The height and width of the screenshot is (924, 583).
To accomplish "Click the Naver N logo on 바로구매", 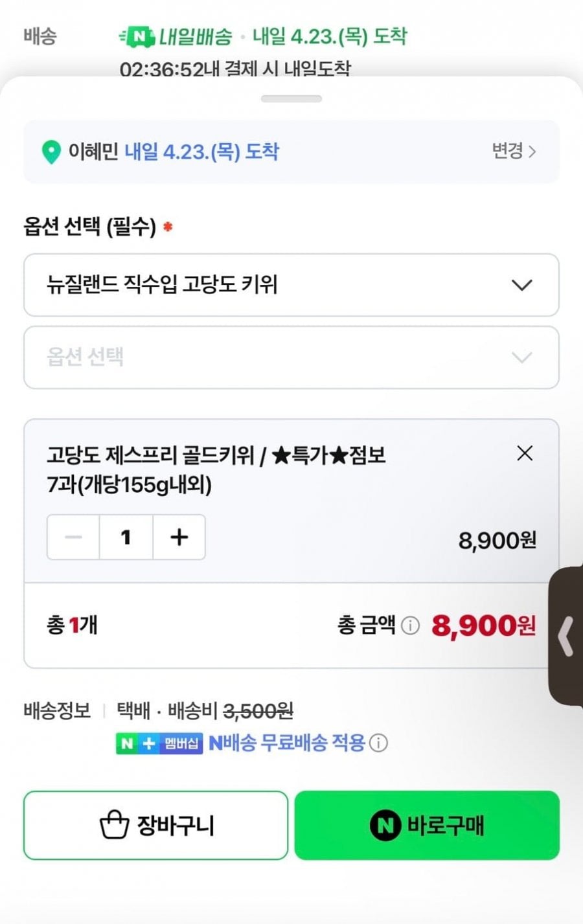I will (385, 826).
